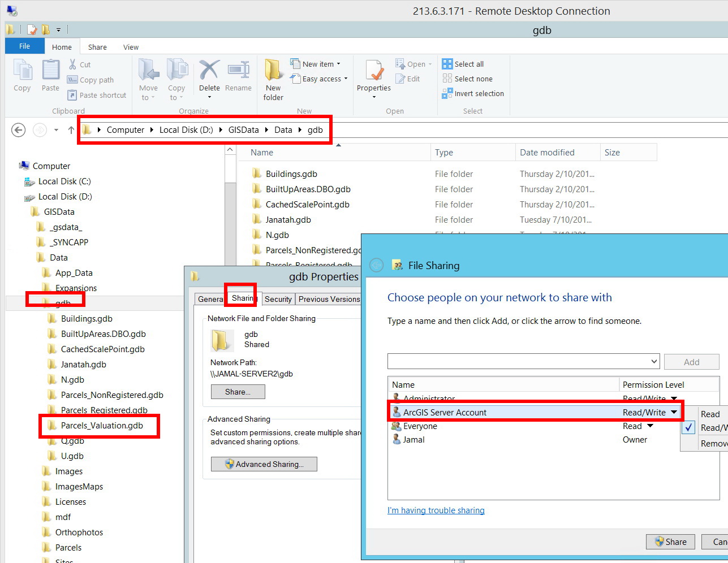Click Local Disk (D:) in address bar
This screenshot has height=563, width=728.
pos(186,130)
